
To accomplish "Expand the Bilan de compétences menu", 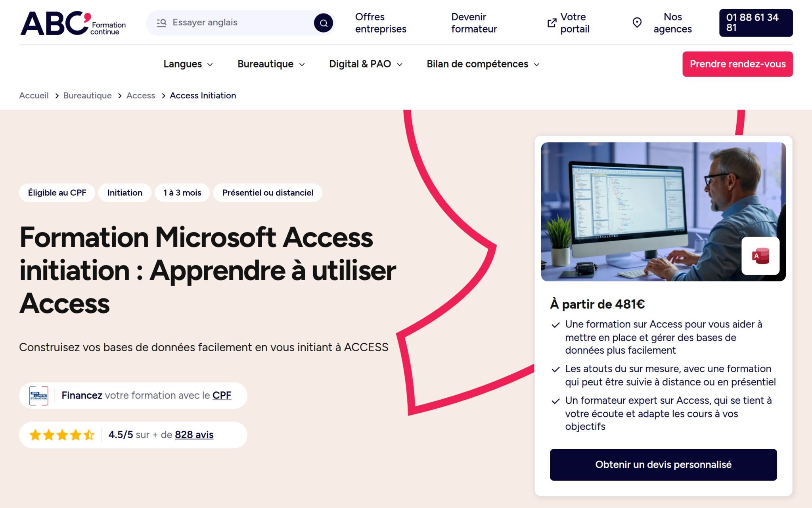I will (483, 64).
